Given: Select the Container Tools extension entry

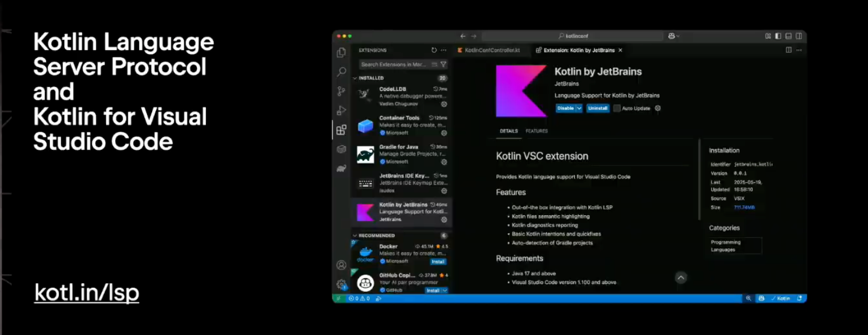Looking at the screenshot, I should click(x=401, y=125).
